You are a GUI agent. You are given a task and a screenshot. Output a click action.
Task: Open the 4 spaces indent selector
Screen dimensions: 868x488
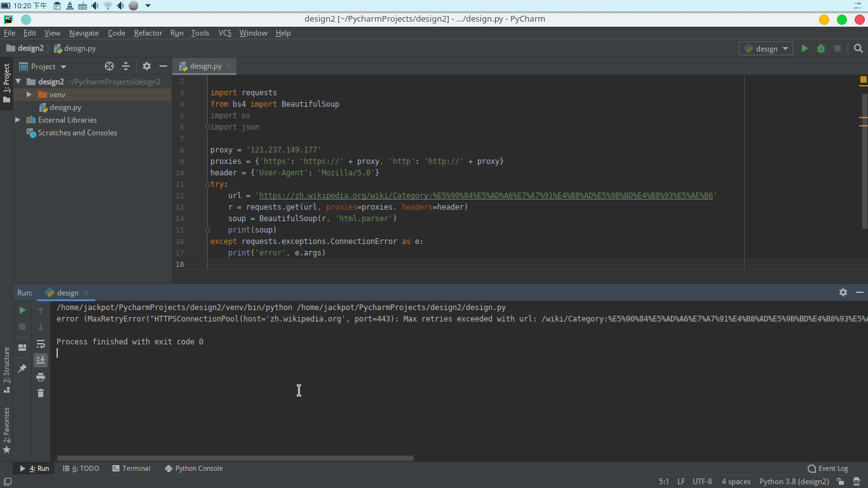click(736, 482)
